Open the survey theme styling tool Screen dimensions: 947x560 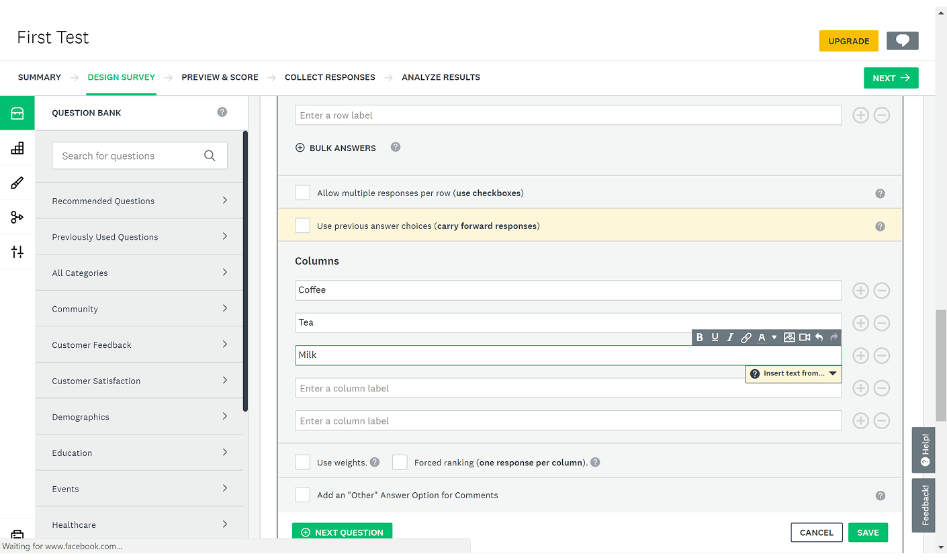pyautogui.click(x=17, y=182)
